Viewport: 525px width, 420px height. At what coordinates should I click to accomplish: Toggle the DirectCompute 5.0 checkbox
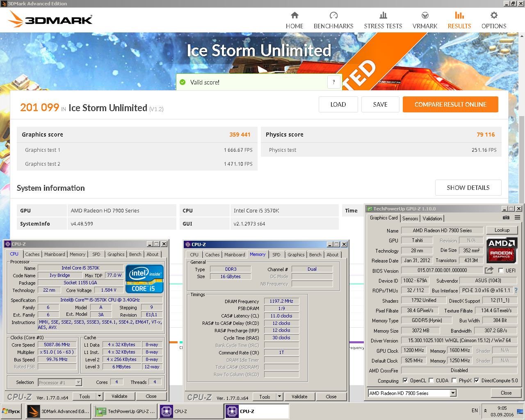477,381
